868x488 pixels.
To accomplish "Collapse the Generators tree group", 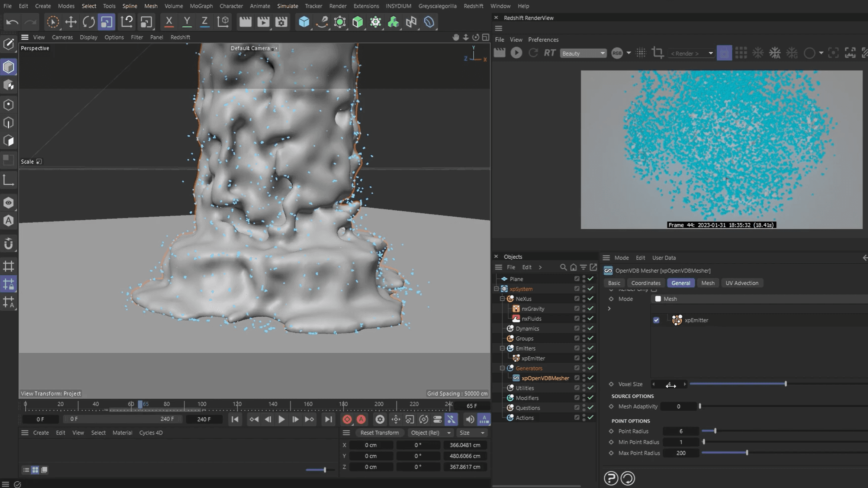I will tap(502, 368).
